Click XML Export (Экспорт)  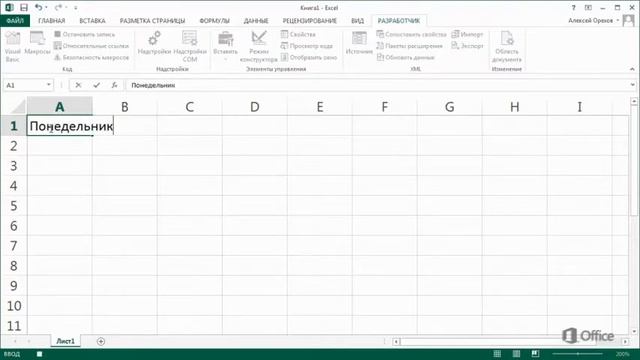467,46
